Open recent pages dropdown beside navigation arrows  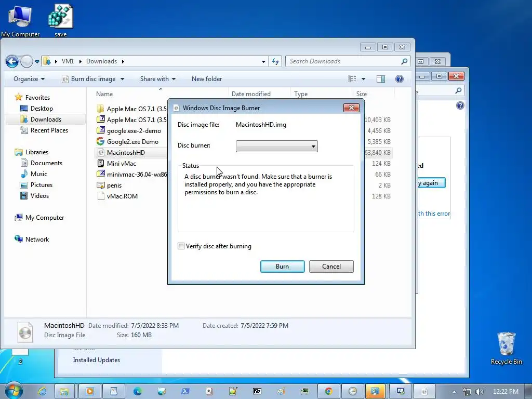tap(37, 61)
